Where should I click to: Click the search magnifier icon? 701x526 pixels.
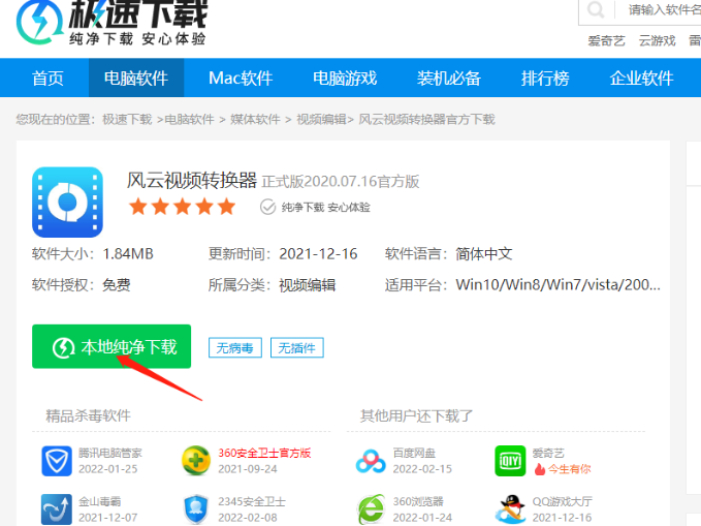pyautogui.click(x=596, y=9)
